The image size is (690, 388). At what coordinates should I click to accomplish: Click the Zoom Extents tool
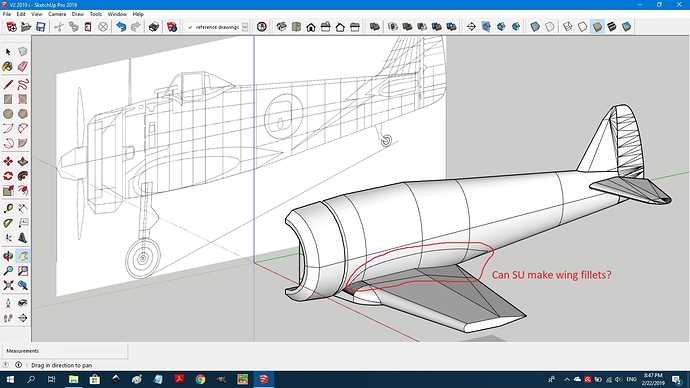pyautogui.click(x=8, y=285)
